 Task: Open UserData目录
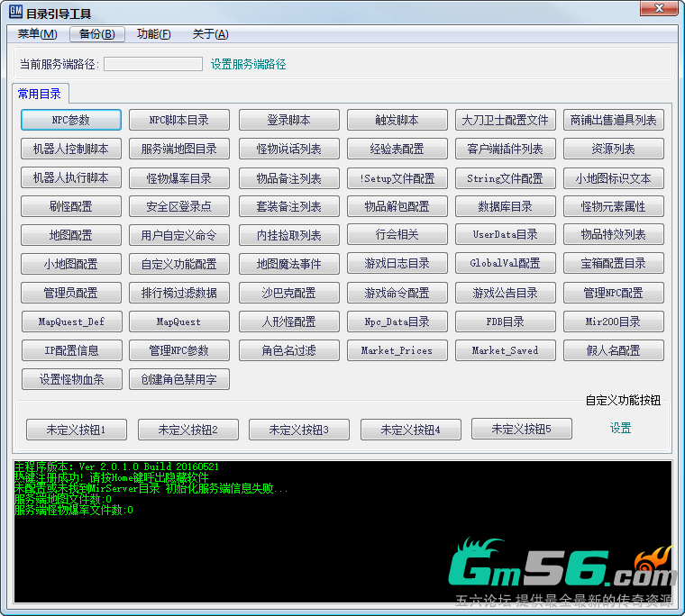click(506, 234)
